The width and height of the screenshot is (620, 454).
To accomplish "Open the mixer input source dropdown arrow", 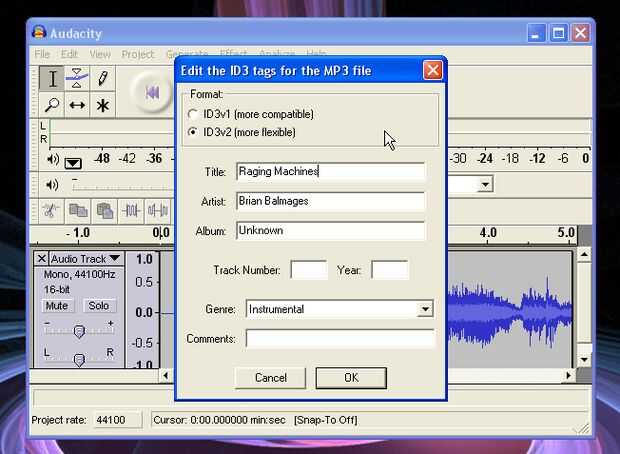I will (485, 184).
